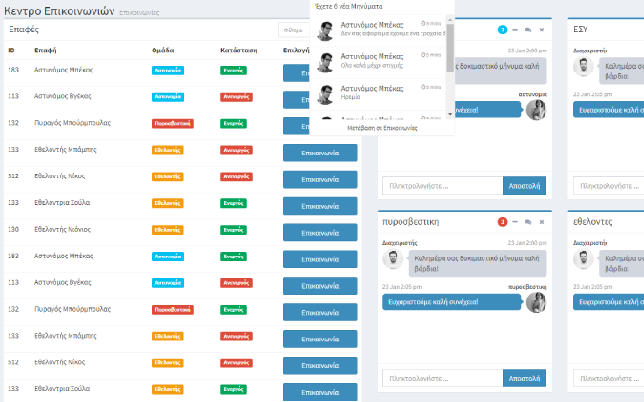Click 'Μετάβαση σε Επικοινωνίες' link
644x402 pixels.
(x=381, y=128)
